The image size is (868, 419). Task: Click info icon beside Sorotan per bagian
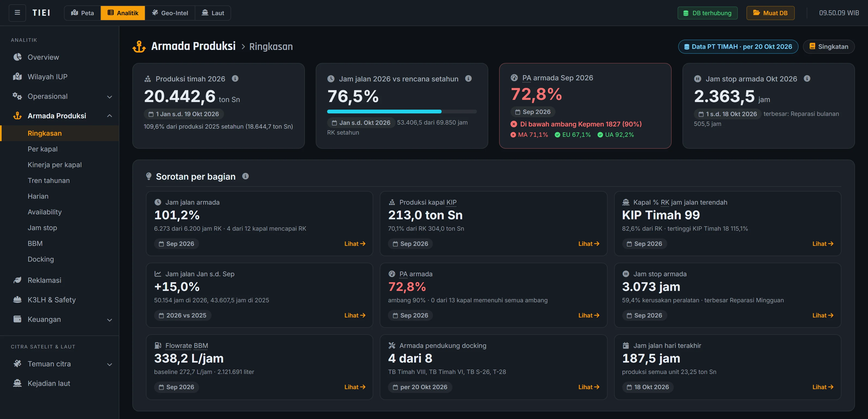246,176
